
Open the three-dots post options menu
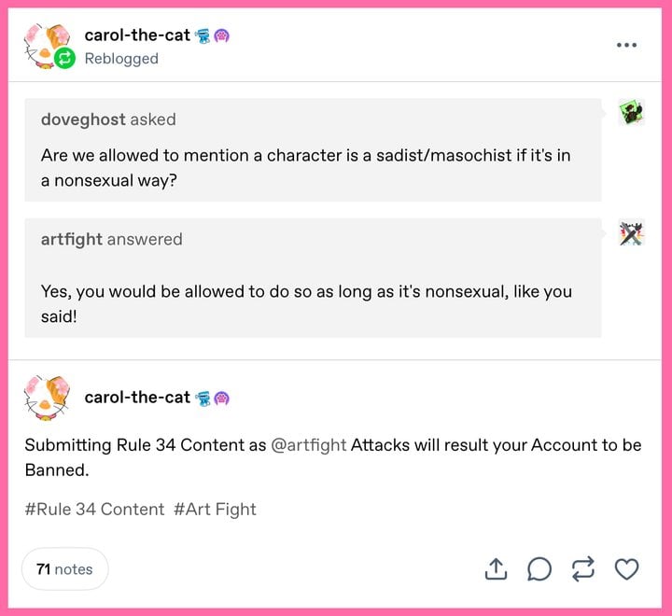click(x=626, y=45)
